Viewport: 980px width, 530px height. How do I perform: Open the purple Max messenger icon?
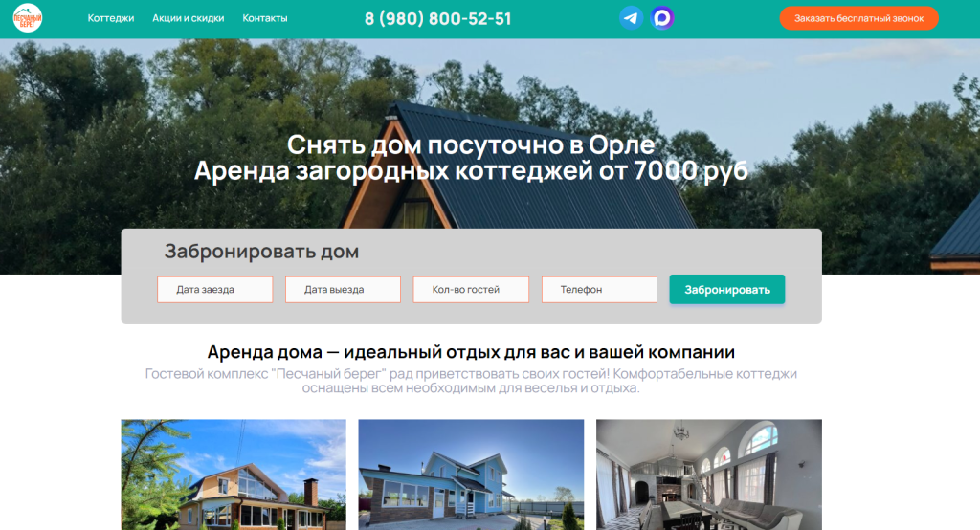click(662, 18)
